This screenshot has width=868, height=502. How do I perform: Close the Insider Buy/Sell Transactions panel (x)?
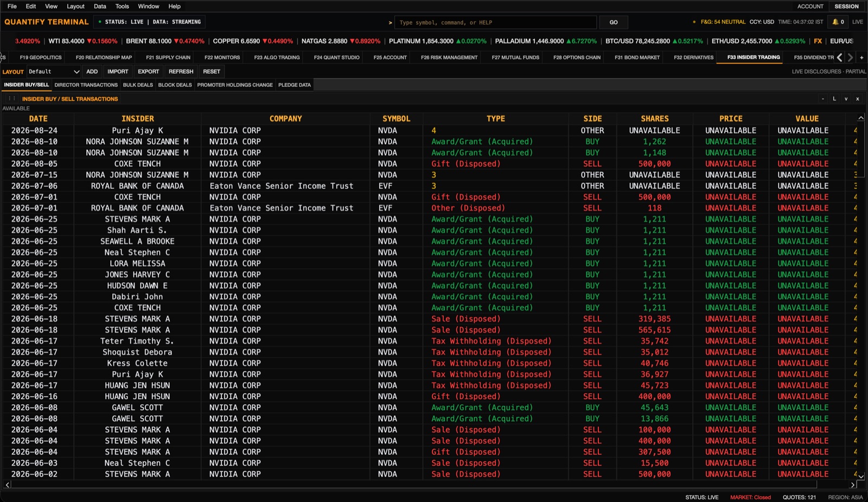click(858, 99)
